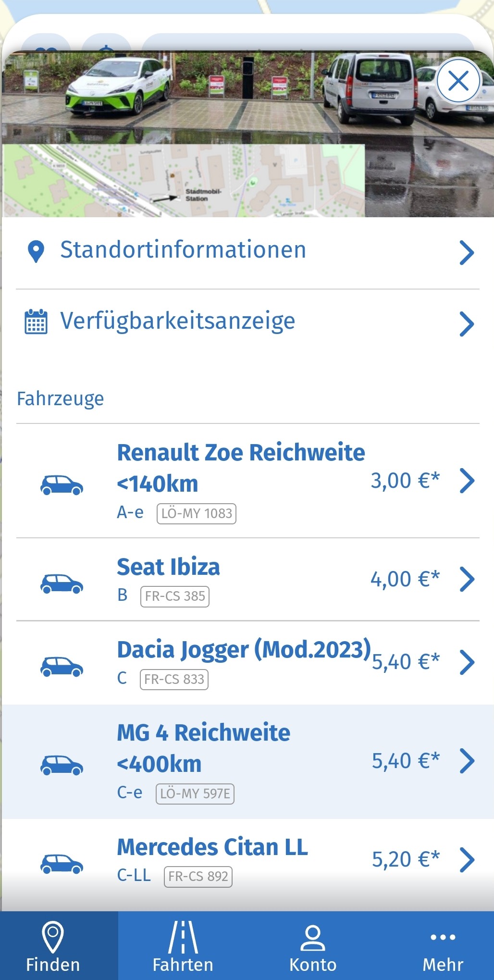The image size is (494, 980).
Task: Tap the car icon beside Dacia Jogger
Action: click(x=62, y=666)
